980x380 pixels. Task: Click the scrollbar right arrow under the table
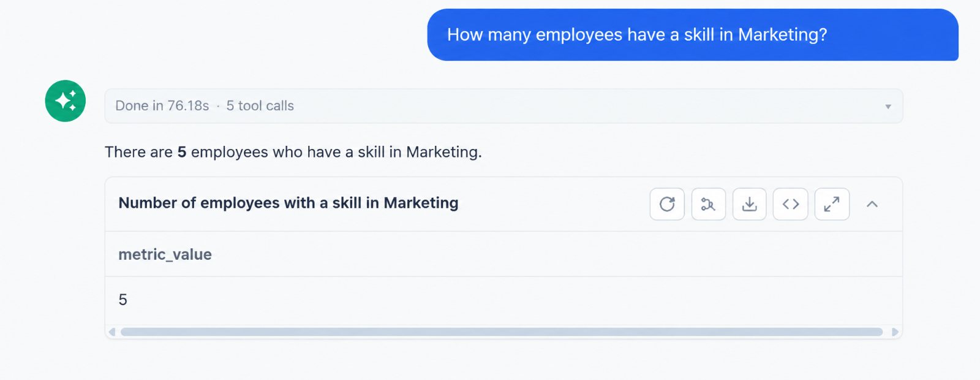pos(895,332)
